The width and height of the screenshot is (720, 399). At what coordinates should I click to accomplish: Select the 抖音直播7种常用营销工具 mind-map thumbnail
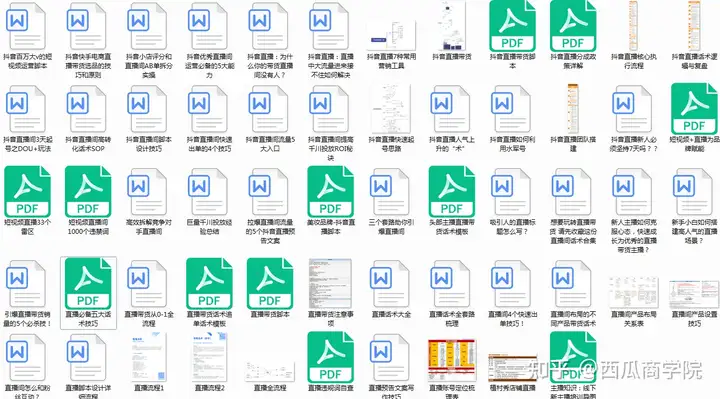coord(391,36)
